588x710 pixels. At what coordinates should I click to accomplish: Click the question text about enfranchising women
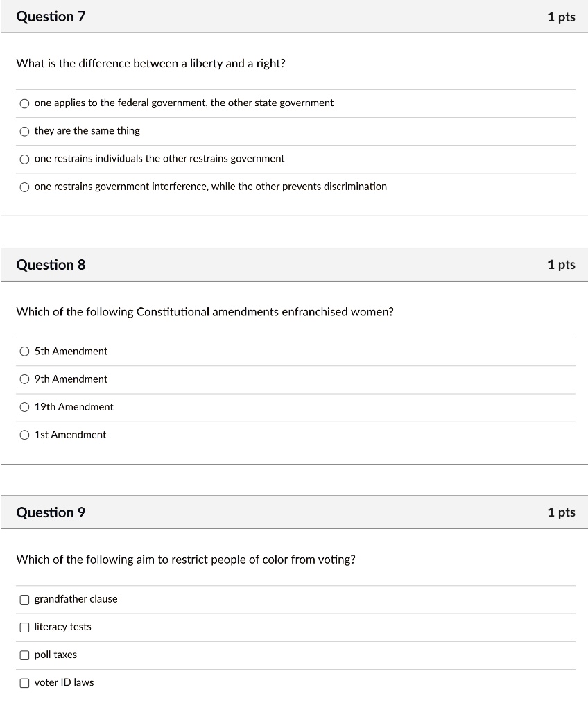click(205, 312)
